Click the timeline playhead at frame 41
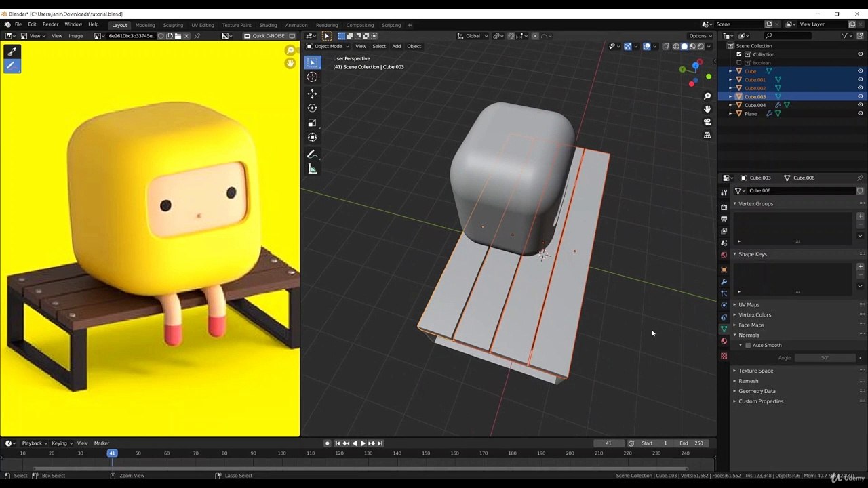Screen dimensions: 868x488 [112, 453]
